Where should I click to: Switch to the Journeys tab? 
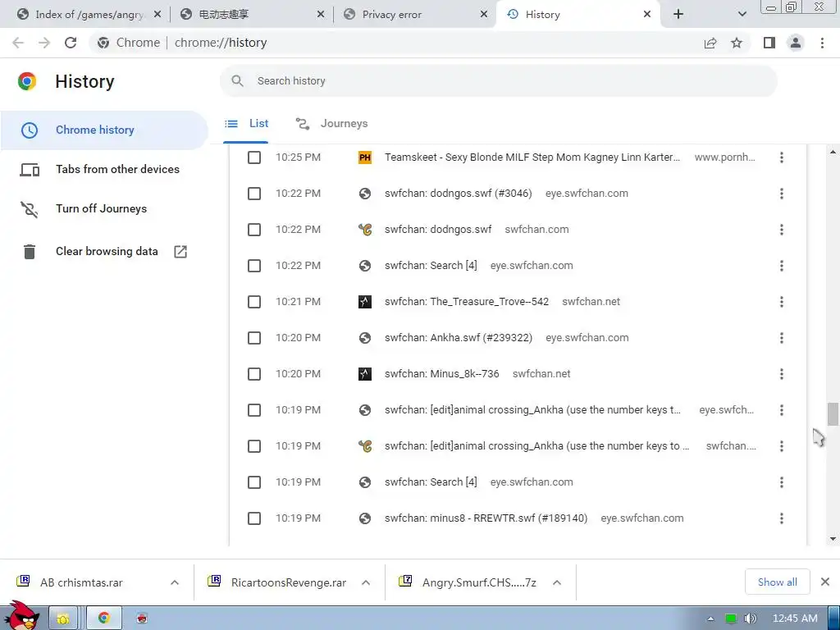pos(331,124)
